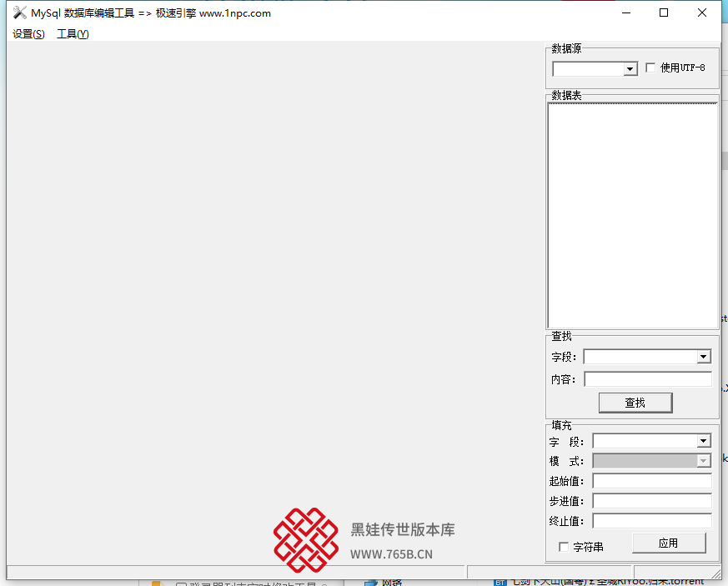Viewport: 728px width, 586px height.
Task: Minimize the MySql tool window
Action: tap(626, 13)
